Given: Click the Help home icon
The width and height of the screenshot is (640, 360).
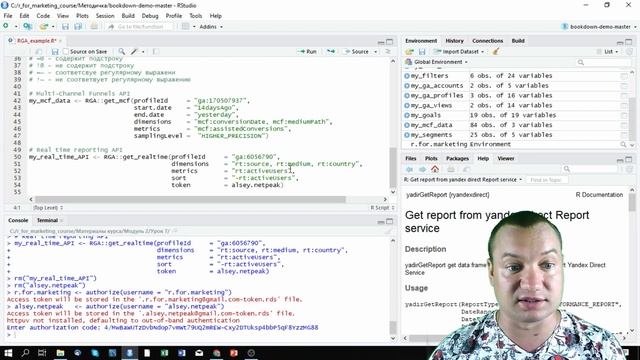Looking at the screenshot, I should pos(435,169).
